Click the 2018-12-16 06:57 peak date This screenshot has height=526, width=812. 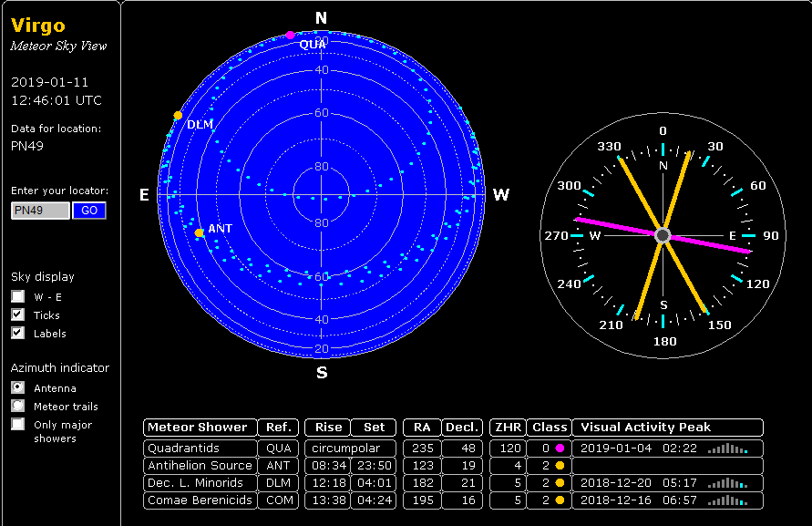[x=639, y=500]
